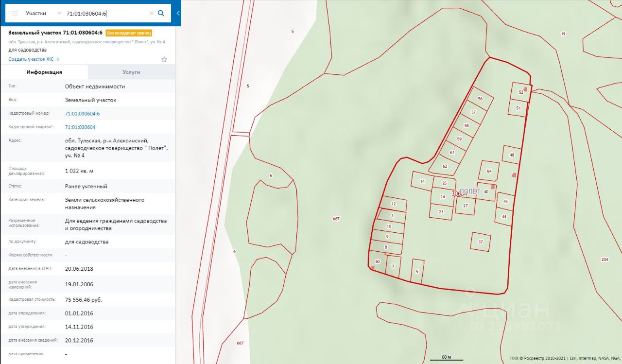Screen dimensions: 622x364
Task: Click parcel 23 on the map
Action: coord(441,211)
